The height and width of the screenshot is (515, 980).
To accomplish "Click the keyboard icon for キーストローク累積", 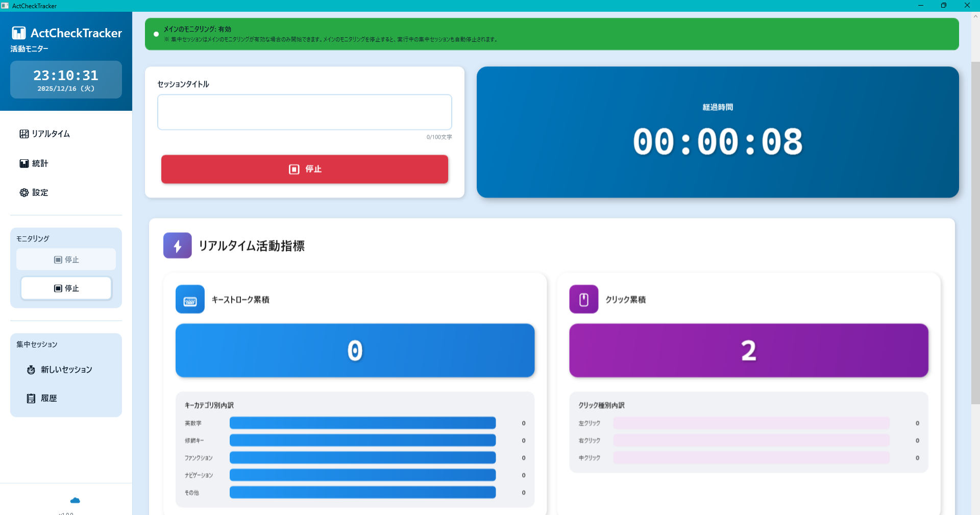I will coord(189,299).
